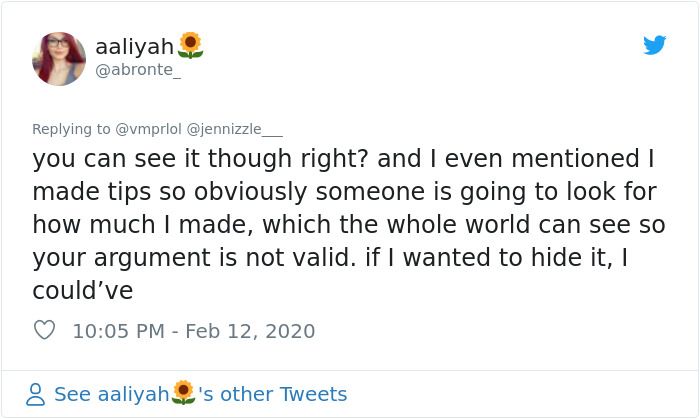Click tweet line starting 'made tips so'
700x419 pixels.
point(344,192)
